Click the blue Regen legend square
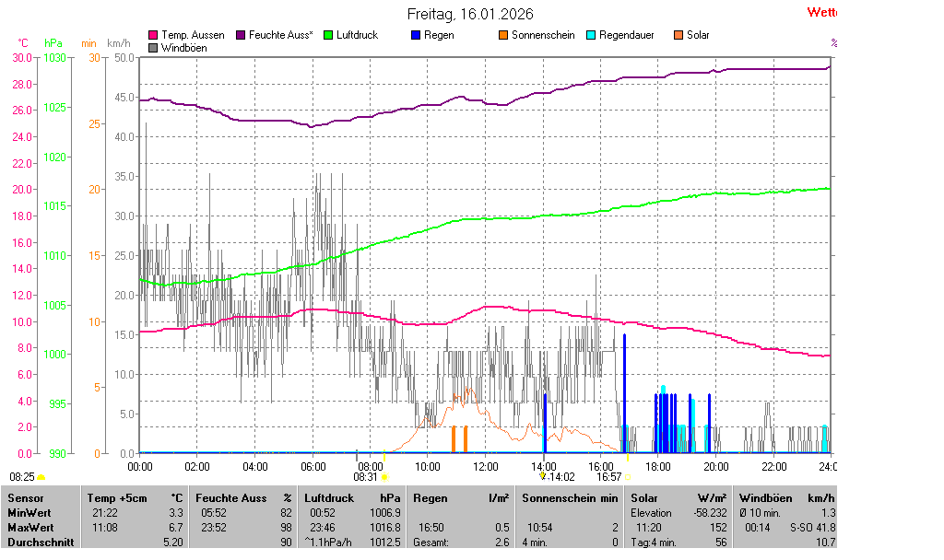 pos(415,35)
